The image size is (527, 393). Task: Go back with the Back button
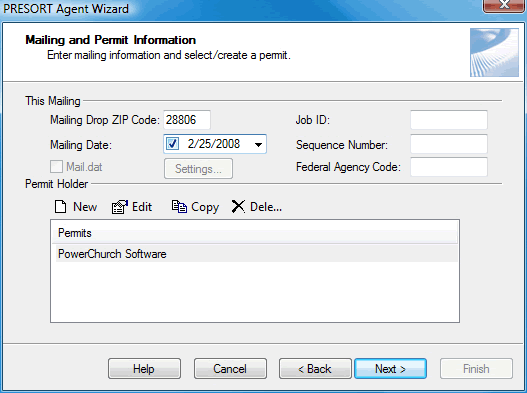315,368
